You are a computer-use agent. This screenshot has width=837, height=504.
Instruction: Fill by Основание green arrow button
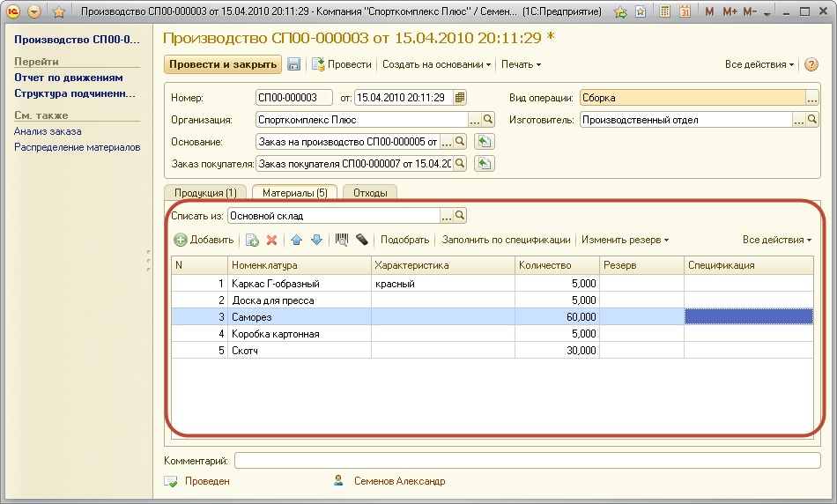pos(485,142)
